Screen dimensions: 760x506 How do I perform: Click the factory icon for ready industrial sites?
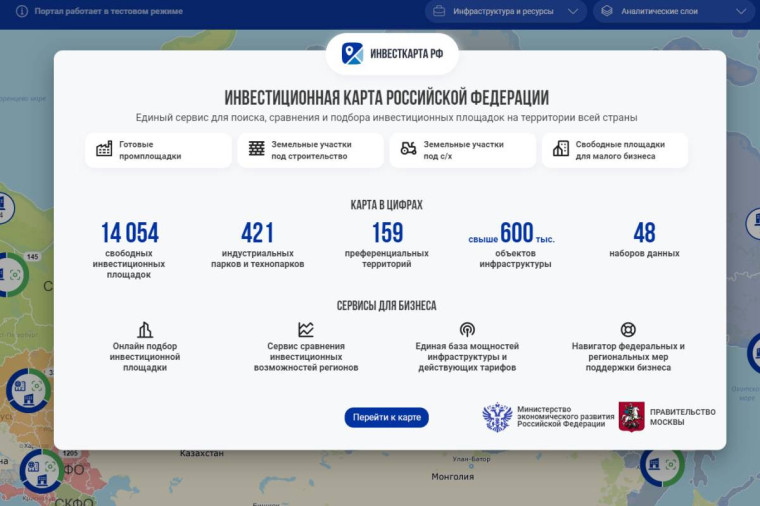[x=104, y=149]
